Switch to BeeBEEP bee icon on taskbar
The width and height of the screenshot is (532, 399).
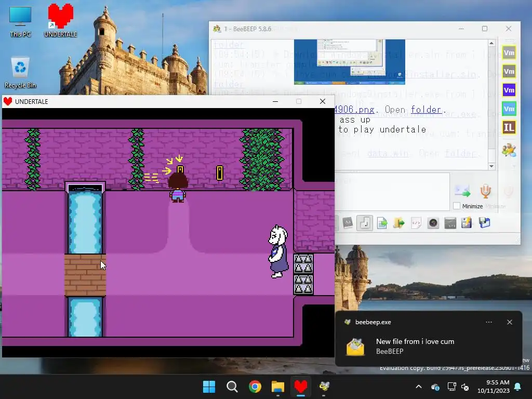[324, 387]
